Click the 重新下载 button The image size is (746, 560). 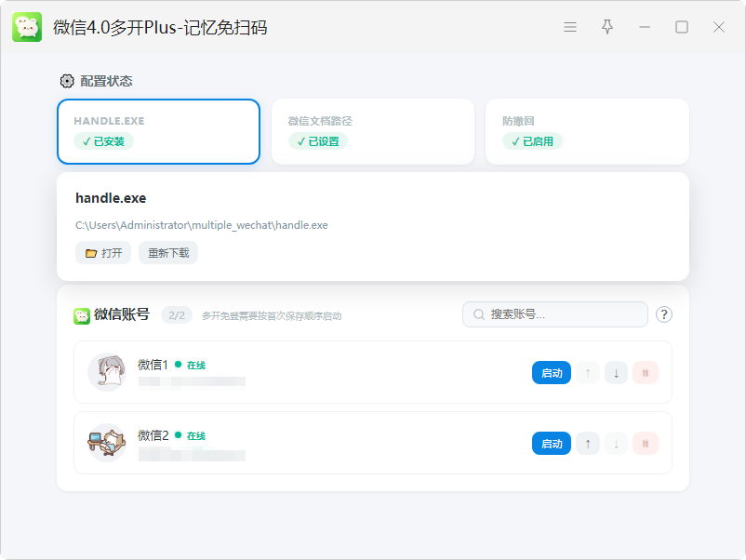click(168, 253)
